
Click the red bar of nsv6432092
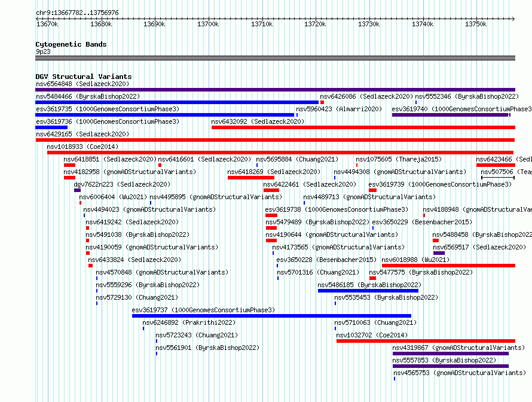pos(363,127)
